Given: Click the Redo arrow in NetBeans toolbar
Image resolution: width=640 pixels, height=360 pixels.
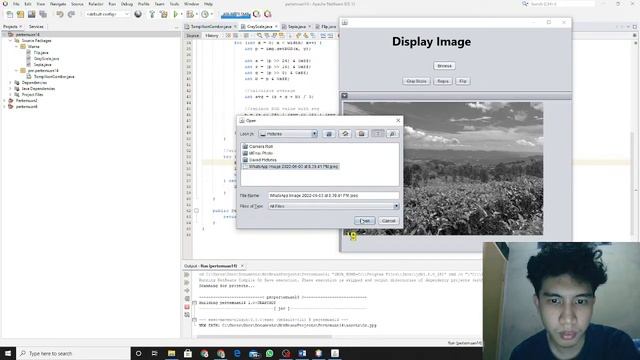Looking at the screenshot, I should [71, 14].
